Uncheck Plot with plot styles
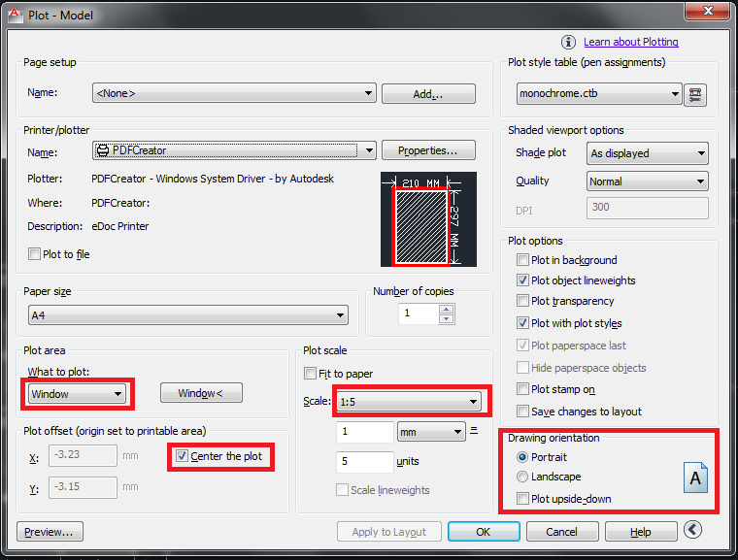 click(x=522, y=323)
